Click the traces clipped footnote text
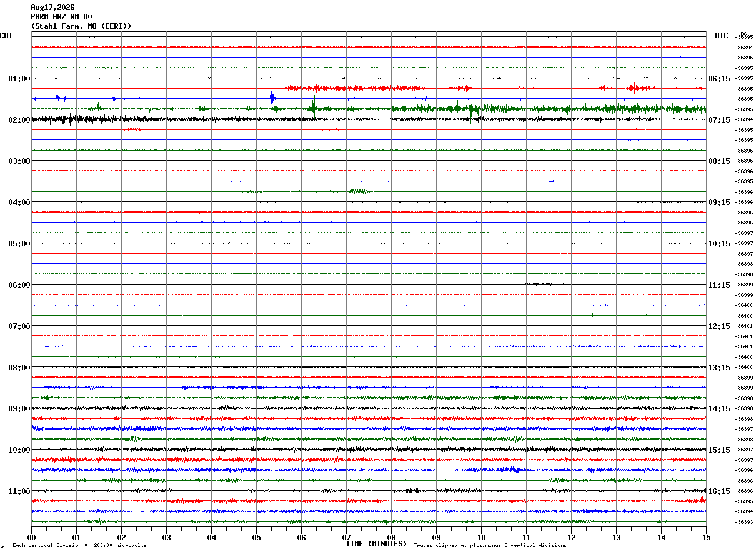The width and height of the screenshot is (756, 554). coord(490,546)
